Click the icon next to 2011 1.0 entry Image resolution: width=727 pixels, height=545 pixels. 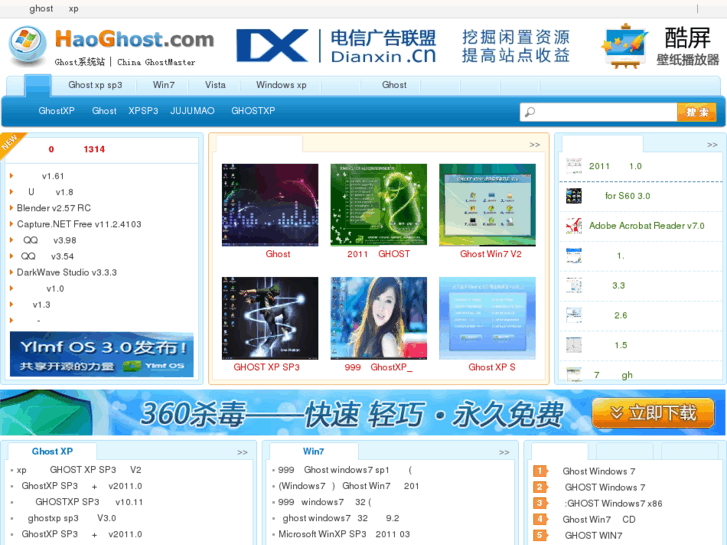[574, 166]
